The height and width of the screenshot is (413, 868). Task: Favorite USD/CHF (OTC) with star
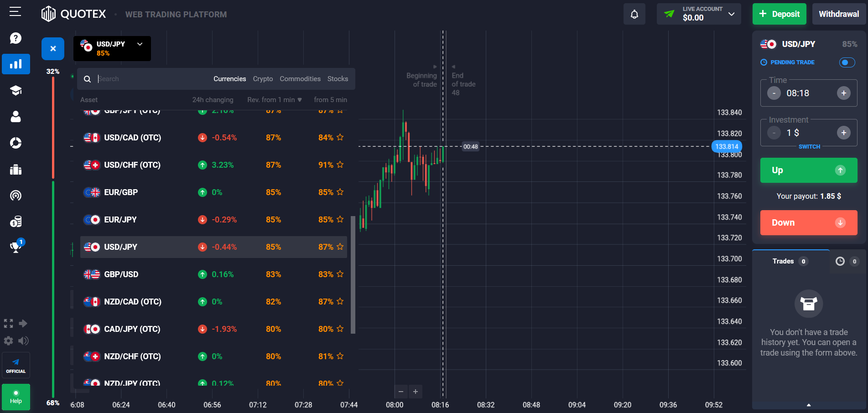[x=340, y=165]
